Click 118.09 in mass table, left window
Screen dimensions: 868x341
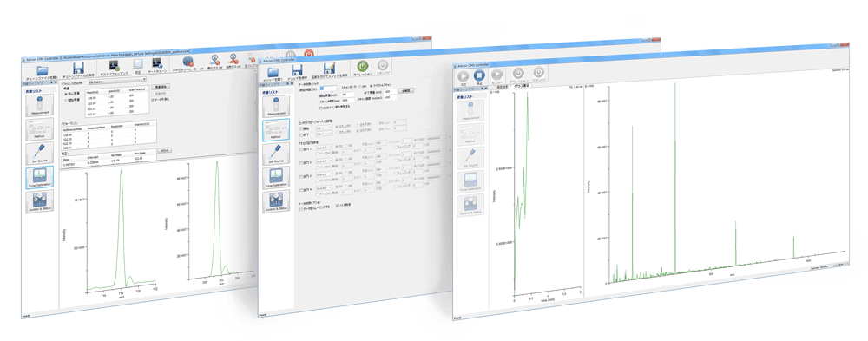(92, 97)
